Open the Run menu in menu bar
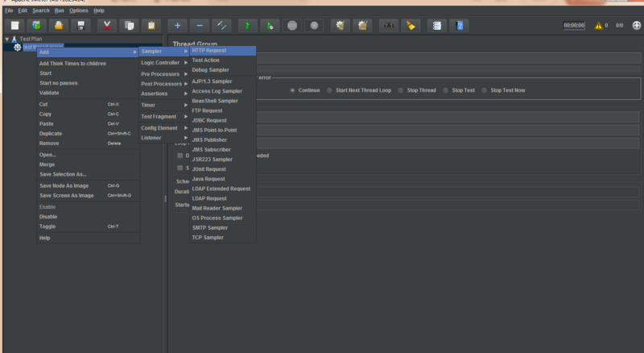This screenshot has width=644, height=353. click(59, 10)
